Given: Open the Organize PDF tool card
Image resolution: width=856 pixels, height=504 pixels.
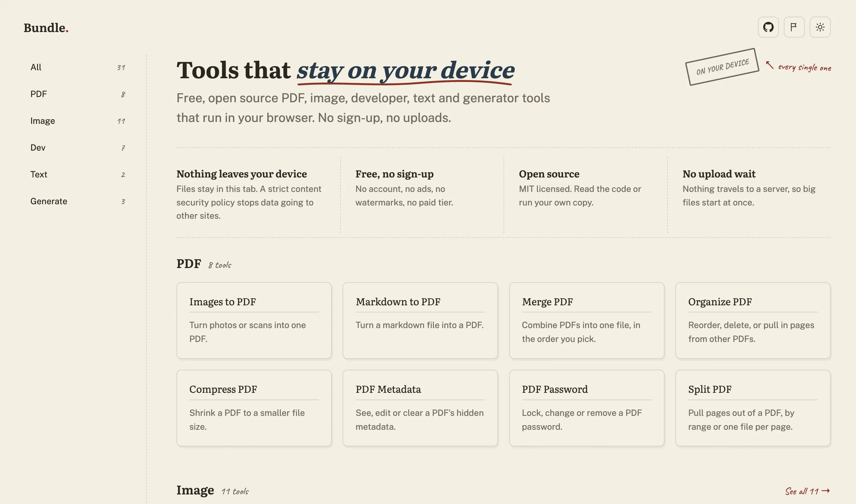Looking at the screenshot, I should point(753,320).
